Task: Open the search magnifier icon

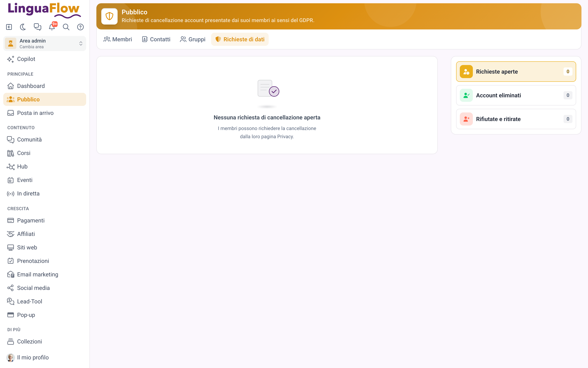Action: tap(66, 27)
